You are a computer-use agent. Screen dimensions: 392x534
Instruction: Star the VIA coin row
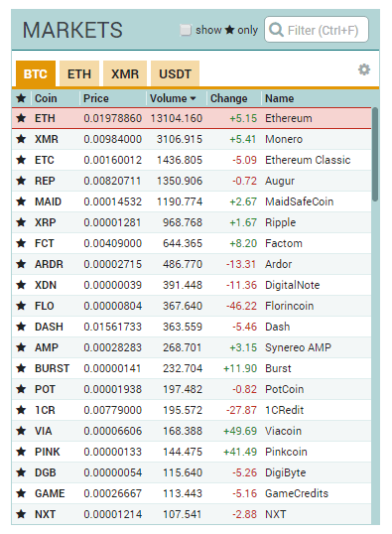click(x=21, y=431)
